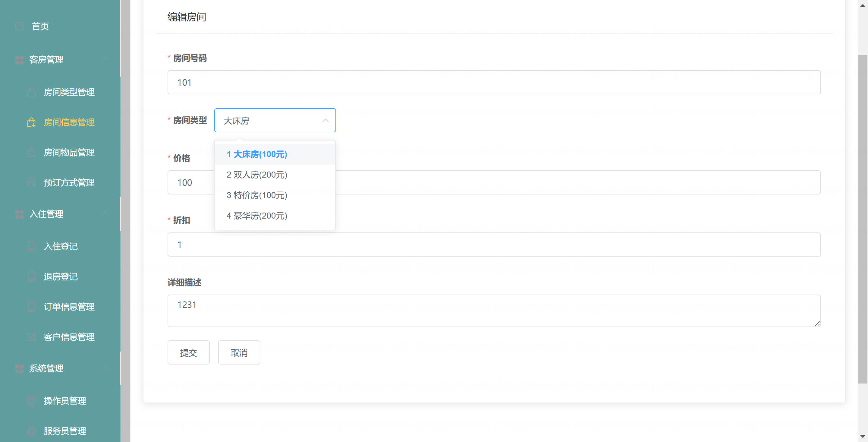
Task: Open 退房登记 menu entry
Action: (x=60, y=276)
